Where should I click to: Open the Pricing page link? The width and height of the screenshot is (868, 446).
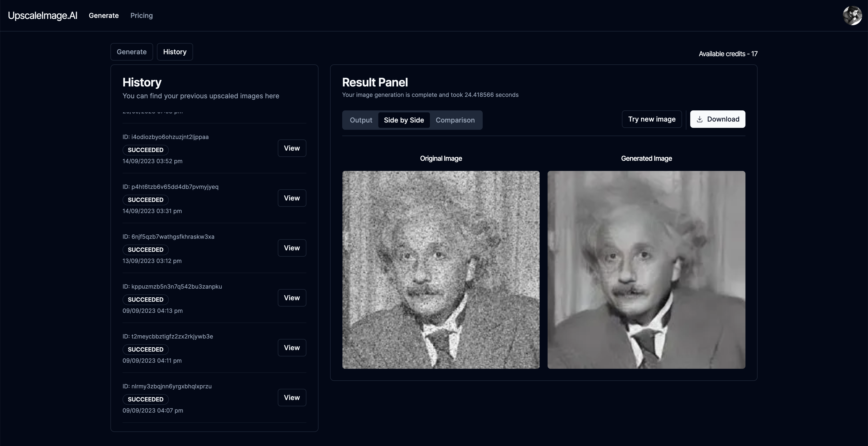pos(141,15)
